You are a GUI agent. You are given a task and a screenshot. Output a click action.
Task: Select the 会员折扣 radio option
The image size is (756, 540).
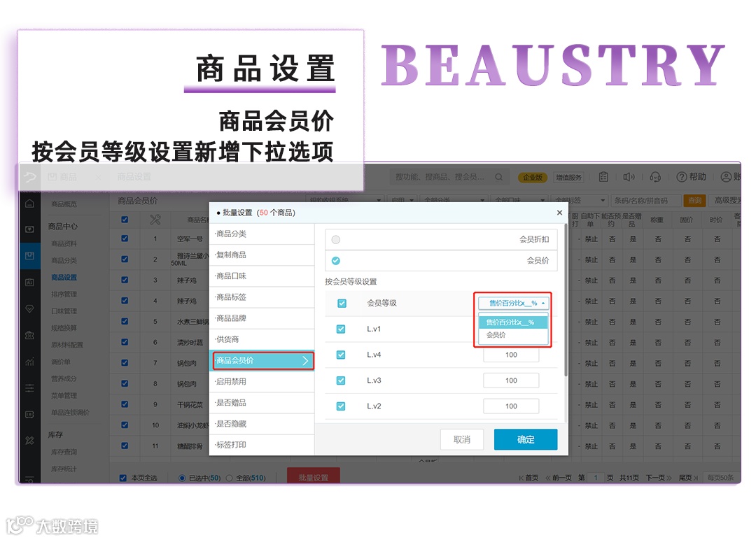tap(336, 239)
